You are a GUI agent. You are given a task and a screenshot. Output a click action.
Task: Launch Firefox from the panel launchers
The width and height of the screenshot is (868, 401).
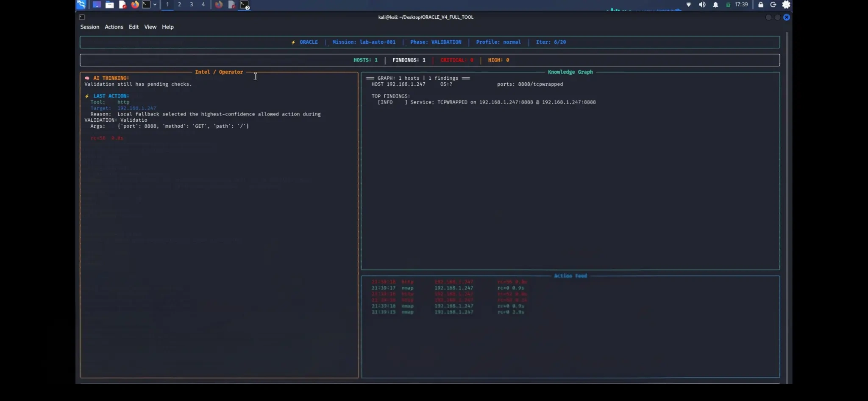(135, 5)
